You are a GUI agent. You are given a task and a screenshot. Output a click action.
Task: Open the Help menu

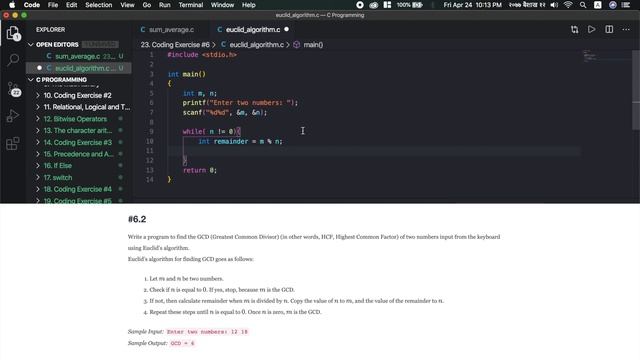point(249,5)
